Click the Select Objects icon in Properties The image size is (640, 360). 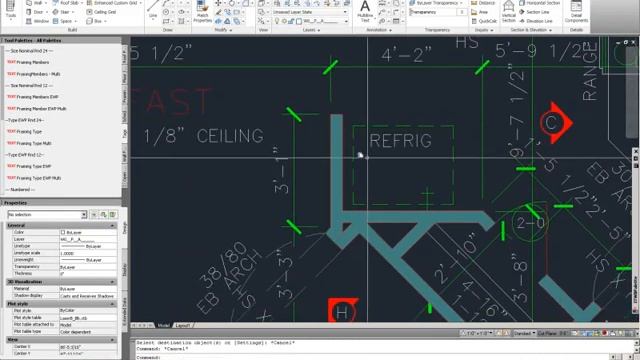104,214
